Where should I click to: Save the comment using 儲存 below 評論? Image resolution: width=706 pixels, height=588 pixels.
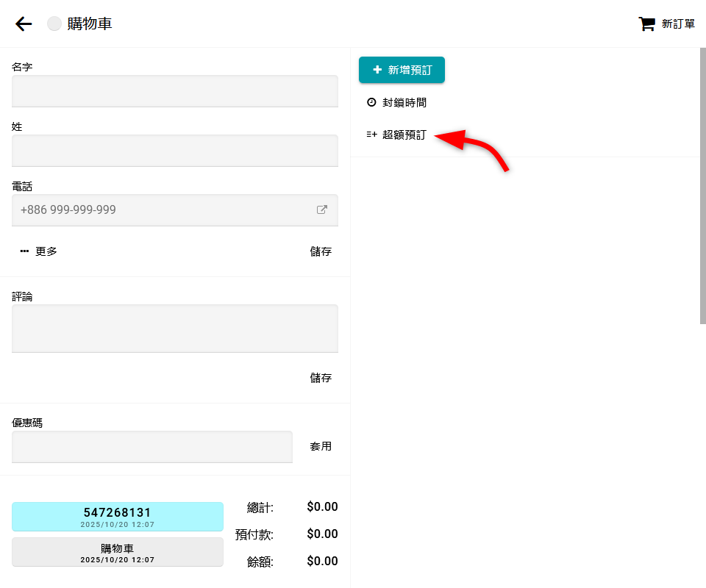[x=321, y=378]
